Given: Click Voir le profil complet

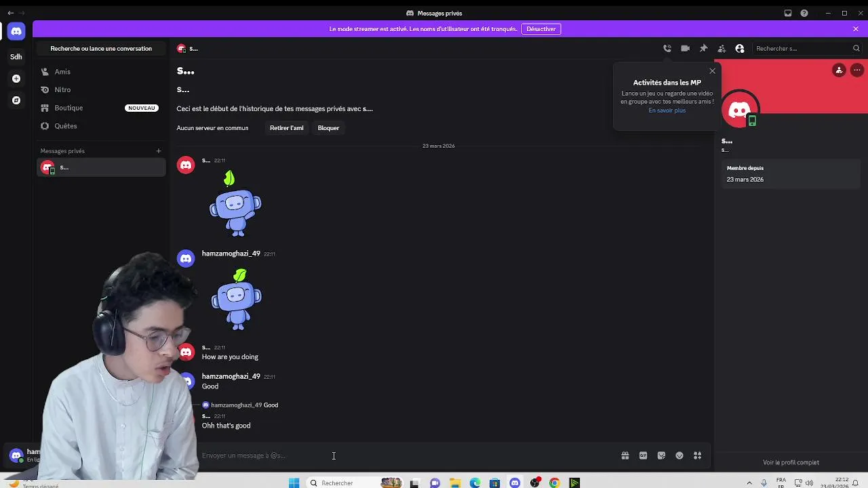Looking at the screenshot, I should coord(791,463).
